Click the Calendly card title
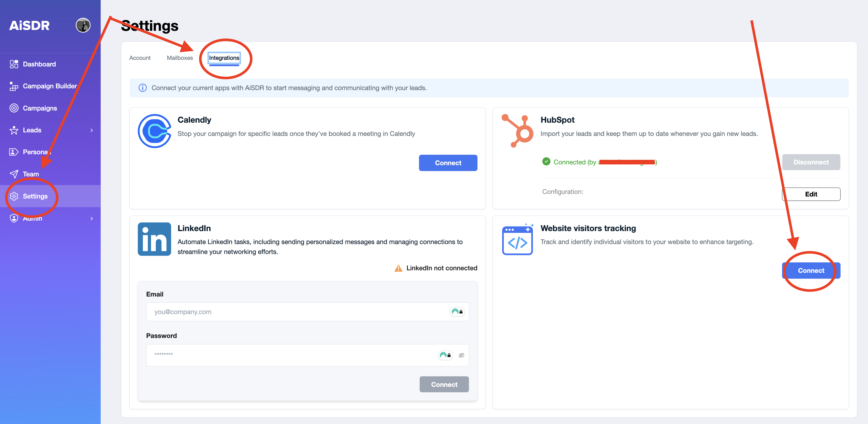Screen dimensions: 868x424 click(x=194, y=120)
